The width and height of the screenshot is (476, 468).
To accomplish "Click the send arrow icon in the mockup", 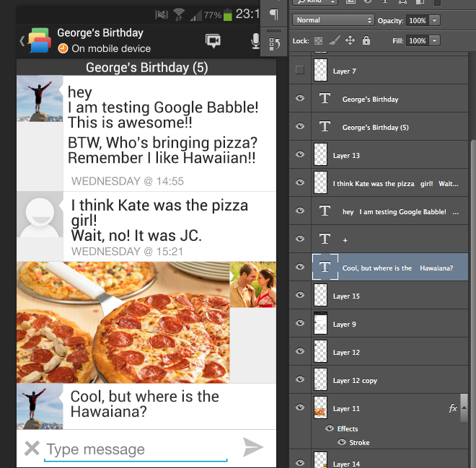I will pyautogui.click(x=252, y=447).
